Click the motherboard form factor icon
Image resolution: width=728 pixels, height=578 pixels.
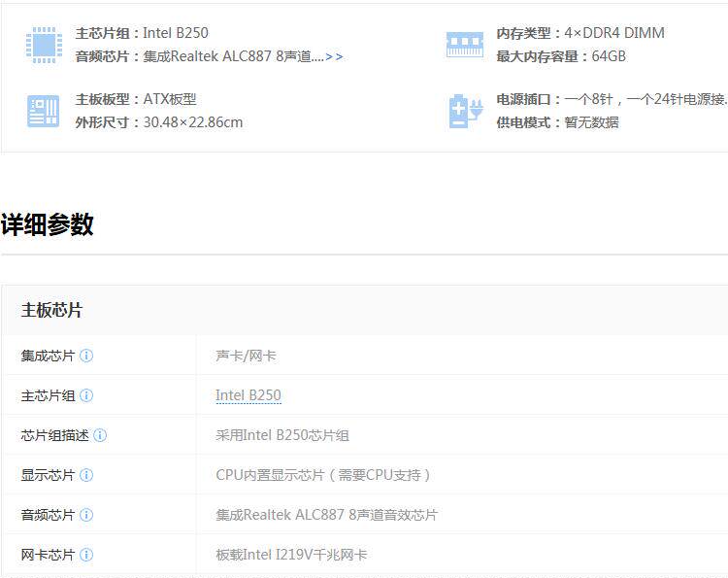43,111
